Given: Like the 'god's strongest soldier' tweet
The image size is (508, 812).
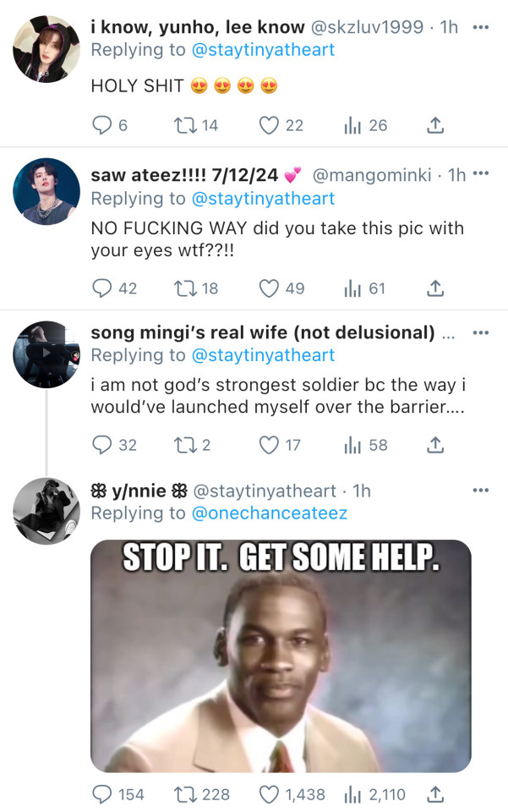Looking at the screenshot, I should tap(269, 444).
